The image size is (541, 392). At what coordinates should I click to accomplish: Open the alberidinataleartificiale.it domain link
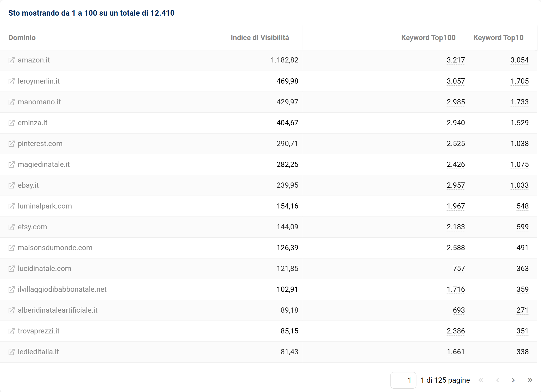(x=58, y=310)
